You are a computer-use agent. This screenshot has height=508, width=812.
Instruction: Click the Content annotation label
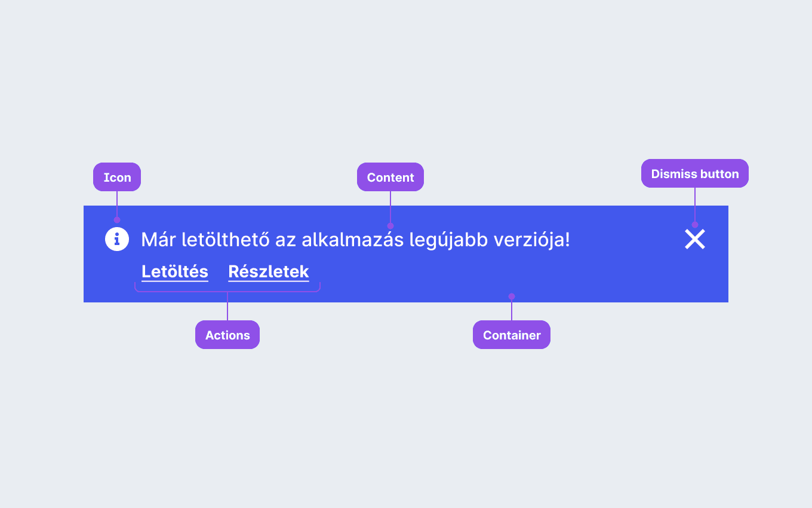coord(390,177)
